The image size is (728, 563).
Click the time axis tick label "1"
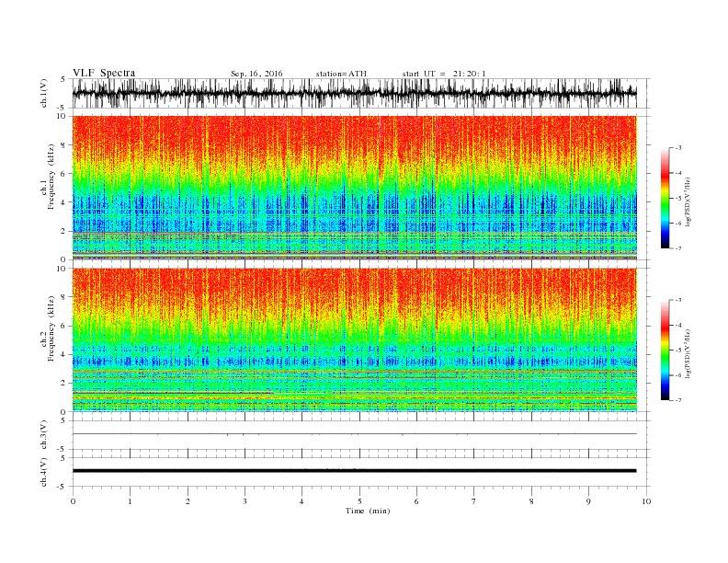[130, 501]
